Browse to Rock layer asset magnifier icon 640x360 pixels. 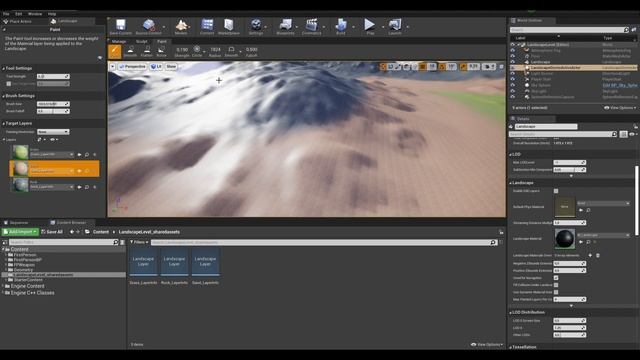[87, 187]
